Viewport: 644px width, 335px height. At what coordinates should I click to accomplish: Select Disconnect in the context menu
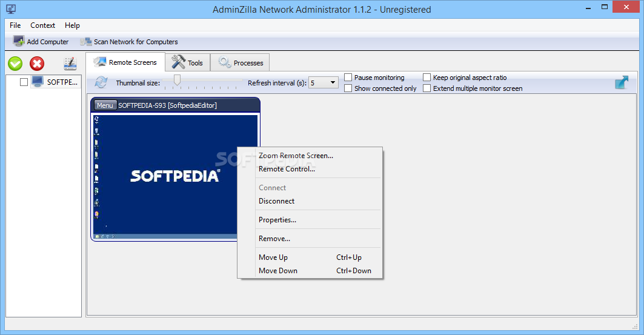pyautogui.click(x=311, y=201)
